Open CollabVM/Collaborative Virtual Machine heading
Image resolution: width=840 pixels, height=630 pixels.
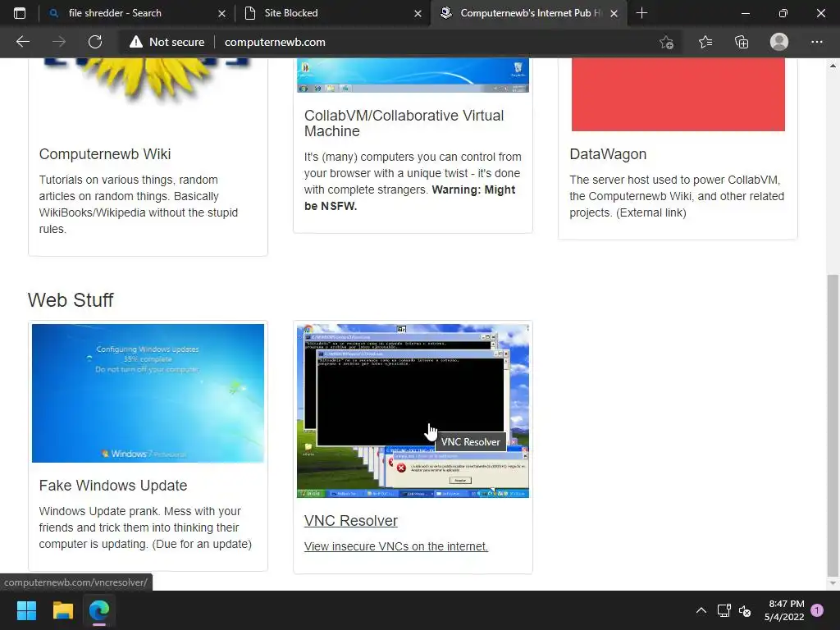pyautogui.click(x=404, y=123)
